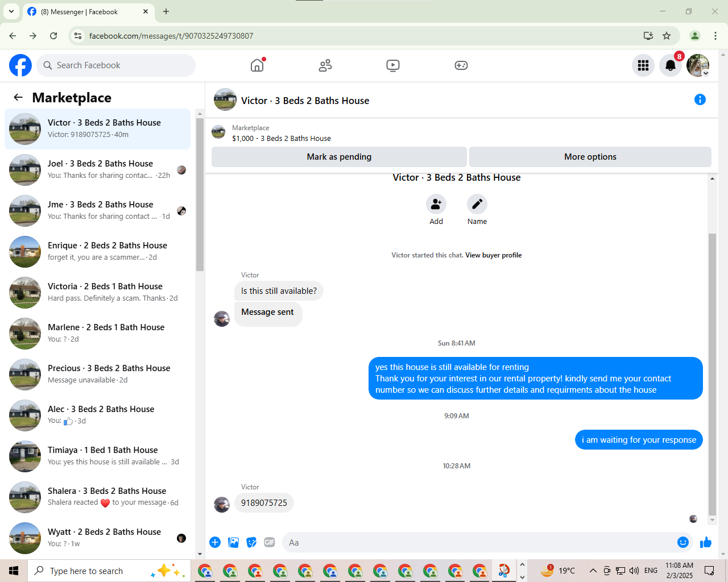Show hidden system tray icons

pos(593,571)
